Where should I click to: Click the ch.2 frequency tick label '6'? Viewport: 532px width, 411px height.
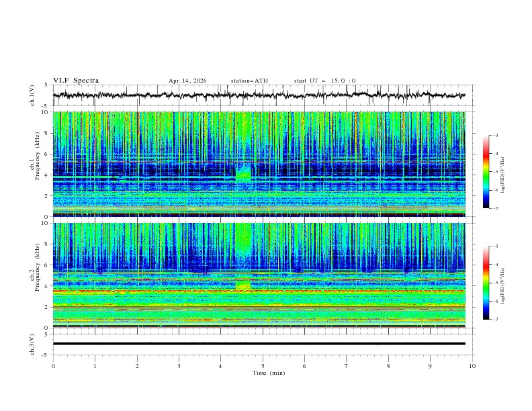click(47, 265)
